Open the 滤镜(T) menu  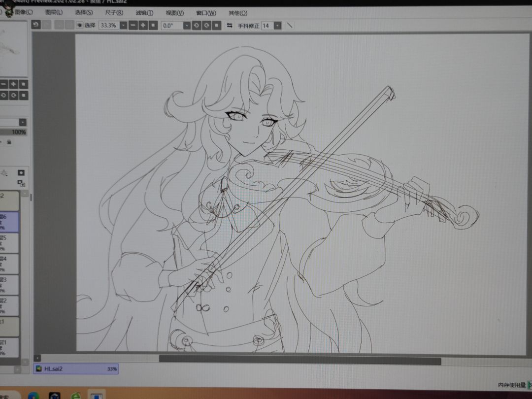(144, 13)
